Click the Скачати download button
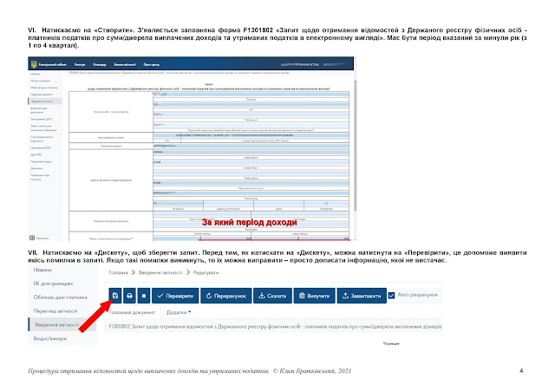Screen dimensions: 555x392 click(272, 296)
